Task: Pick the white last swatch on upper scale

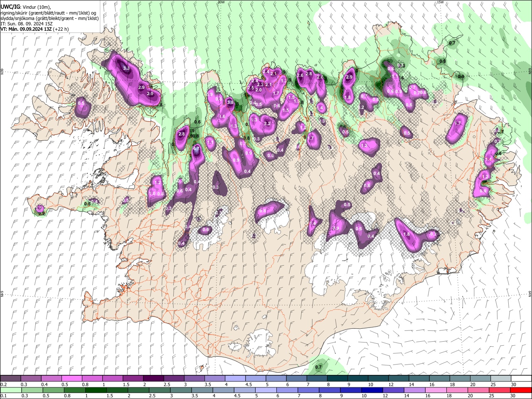Action: pos(521,379)
